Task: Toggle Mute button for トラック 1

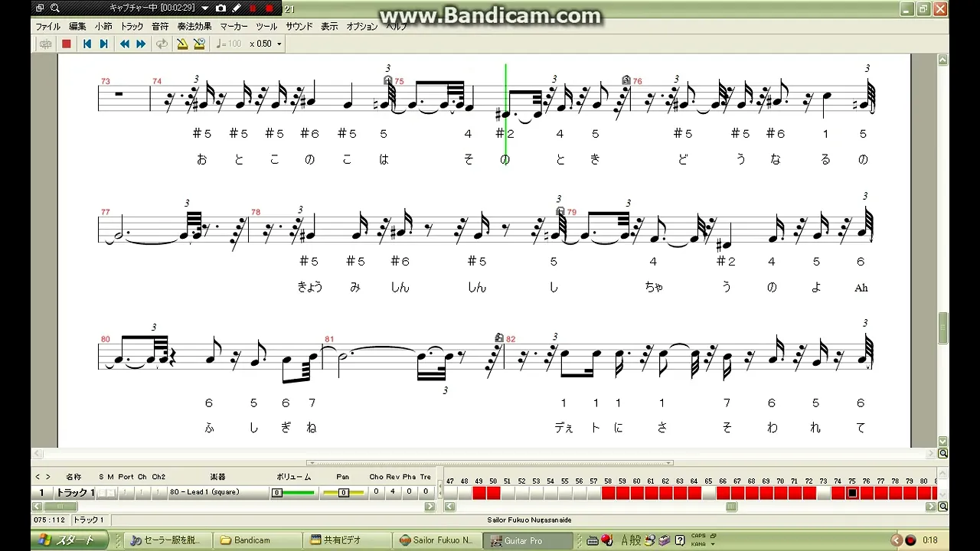Action: click(110, 493)
